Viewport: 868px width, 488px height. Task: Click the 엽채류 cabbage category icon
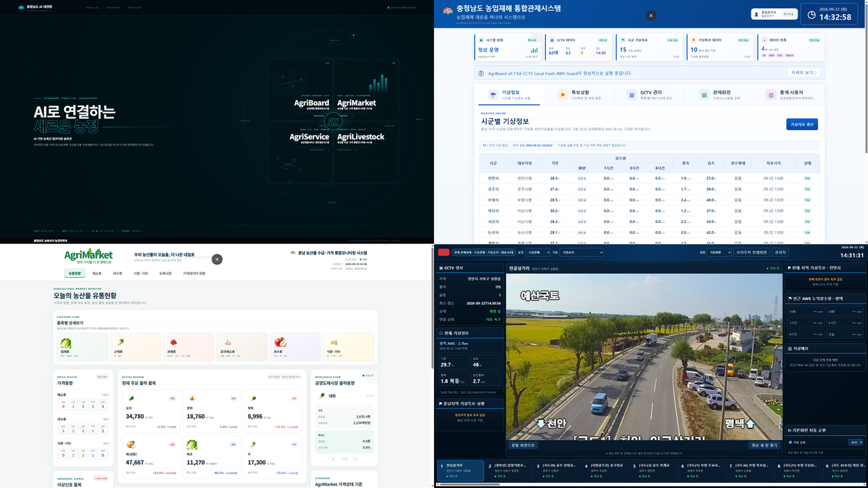pyautogui.click(x=66, y=343)
